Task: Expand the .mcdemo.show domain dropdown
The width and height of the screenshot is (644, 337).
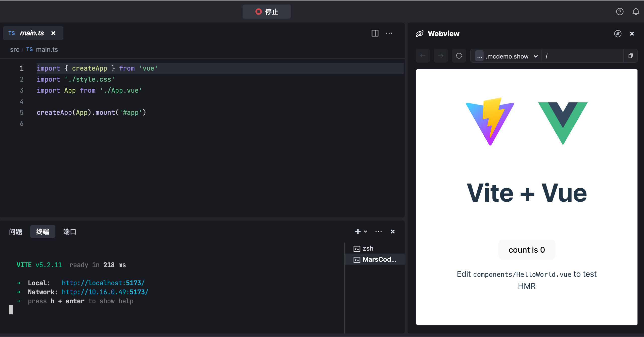Action: 536,56
